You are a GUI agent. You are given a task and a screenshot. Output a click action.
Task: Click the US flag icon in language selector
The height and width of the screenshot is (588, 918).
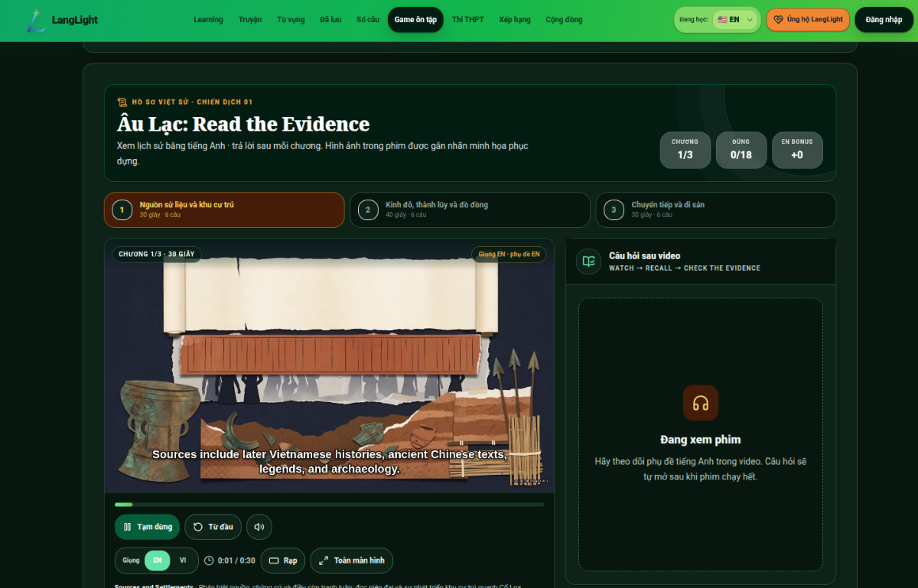722,20
